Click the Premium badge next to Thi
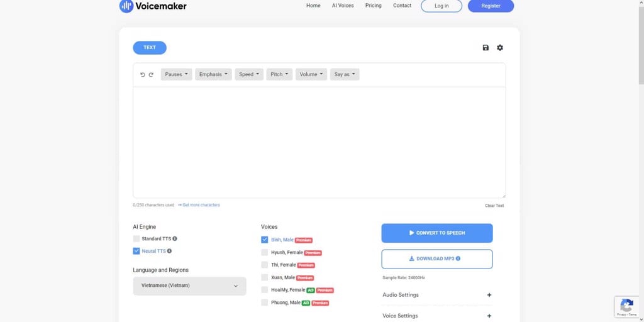Image resolution: width=644 pixels, height=322 pixels. pos(306,265)
